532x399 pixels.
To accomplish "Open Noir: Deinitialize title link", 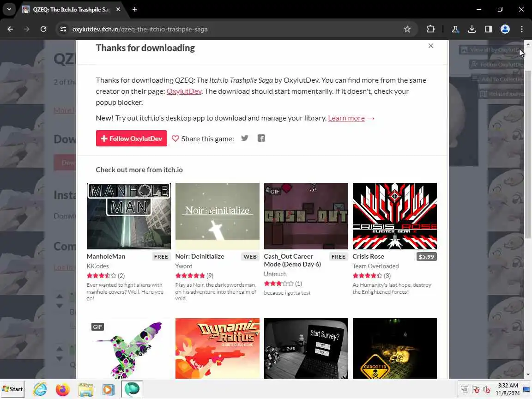I will [199, 256].
